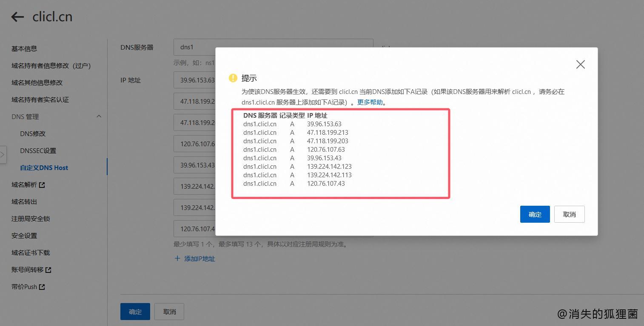
Task: Open 域名证书下载 menu item
Action: click(x=31, y=253)
